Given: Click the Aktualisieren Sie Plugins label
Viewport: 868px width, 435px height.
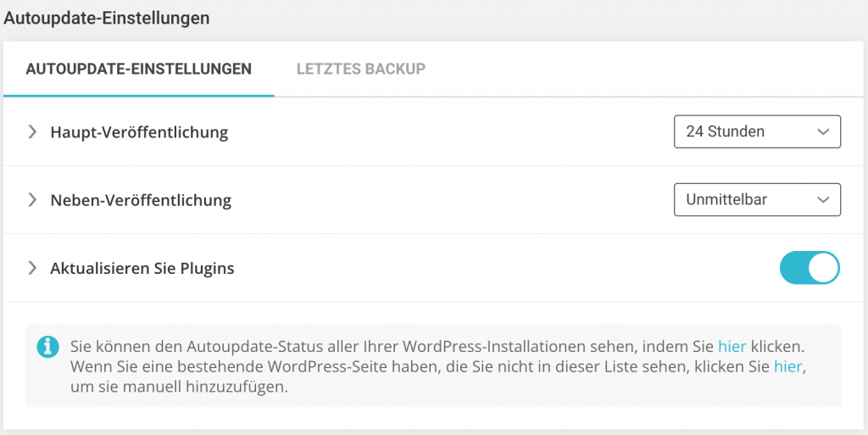Looking at the screenshot, I should click(x=142, y=269).
